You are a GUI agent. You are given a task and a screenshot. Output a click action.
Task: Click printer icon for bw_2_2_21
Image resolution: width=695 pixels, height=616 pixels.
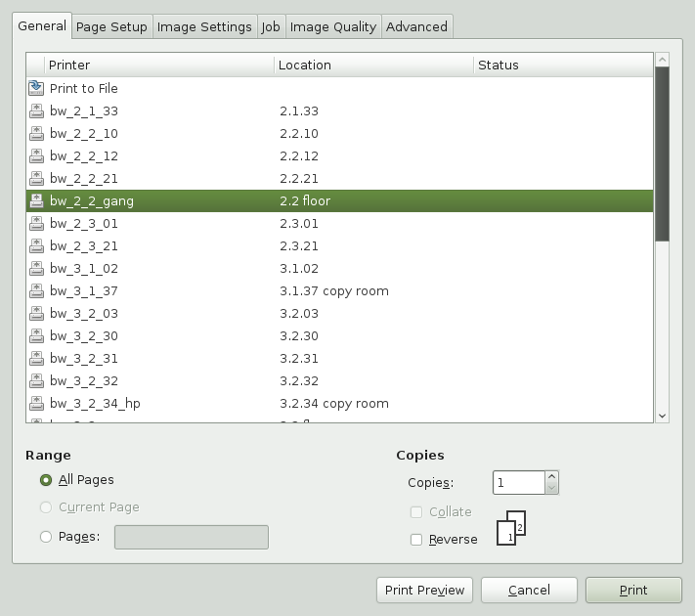pos(36,178)
